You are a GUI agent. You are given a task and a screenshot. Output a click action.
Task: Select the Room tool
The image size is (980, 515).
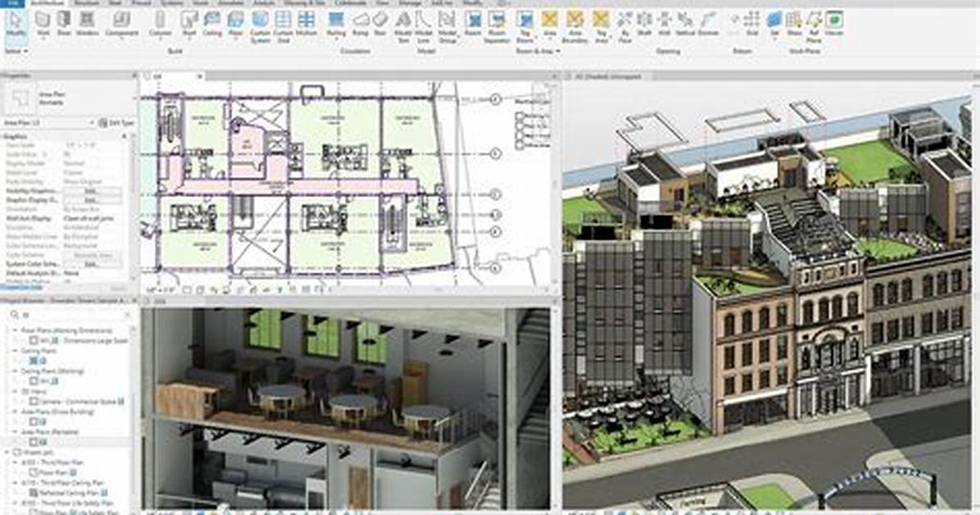[x=473, y=24]
